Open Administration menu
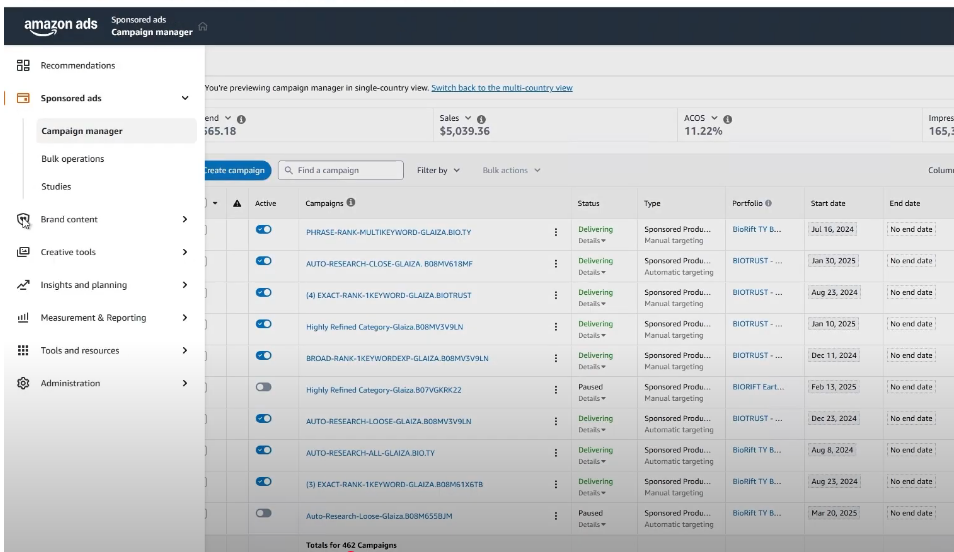 (70, 383)
